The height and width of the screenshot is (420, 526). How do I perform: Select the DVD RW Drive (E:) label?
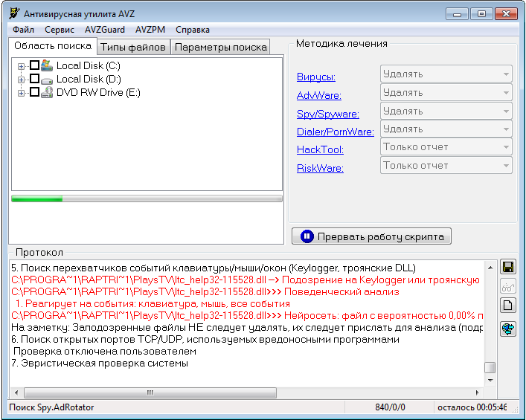click(98, 92)
